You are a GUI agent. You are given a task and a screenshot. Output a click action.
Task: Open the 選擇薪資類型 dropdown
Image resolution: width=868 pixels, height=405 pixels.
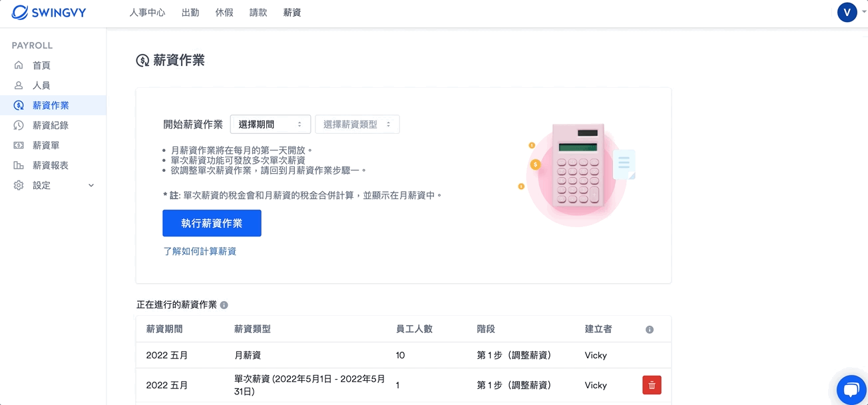[x=357, y=125]
